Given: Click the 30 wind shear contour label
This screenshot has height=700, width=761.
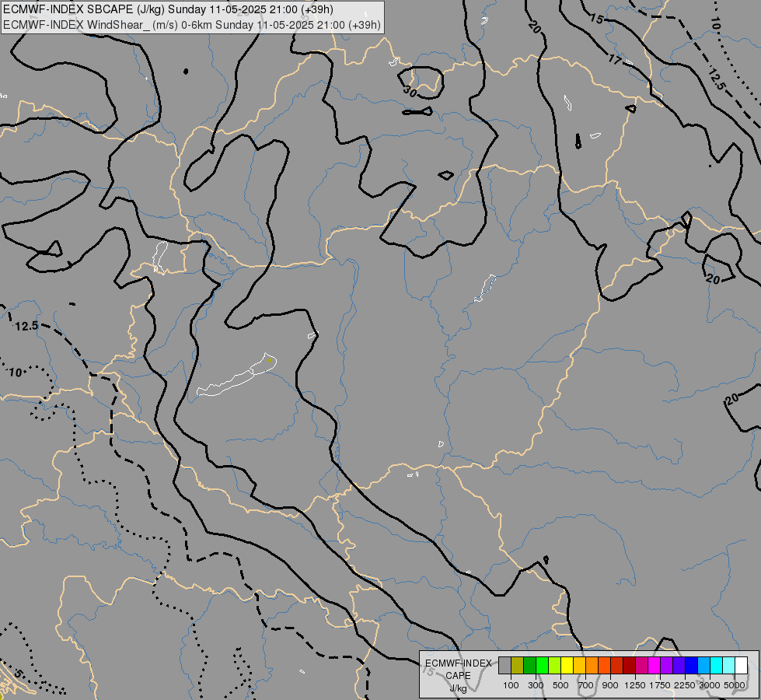Looking at the screenshot, I should coord(410,92).
